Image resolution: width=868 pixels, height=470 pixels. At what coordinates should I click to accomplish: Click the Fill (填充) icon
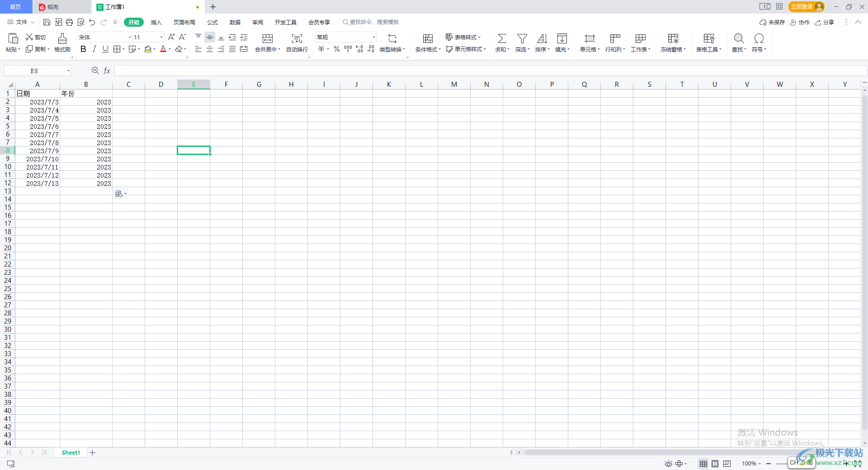tap(562, 38)
